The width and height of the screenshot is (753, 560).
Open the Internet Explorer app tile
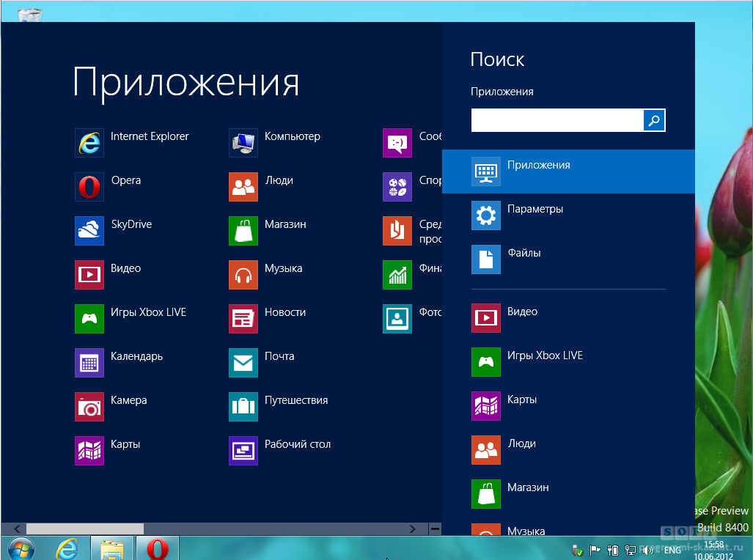pyautogui.click(x=89, y=143)
